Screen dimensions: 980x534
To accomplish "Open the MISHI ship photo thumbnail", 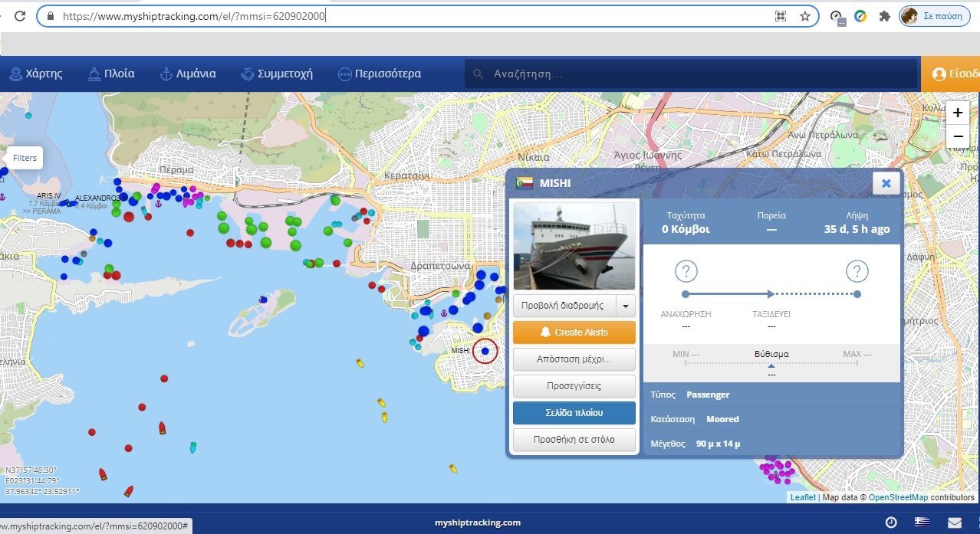I will tap(574, 246).
